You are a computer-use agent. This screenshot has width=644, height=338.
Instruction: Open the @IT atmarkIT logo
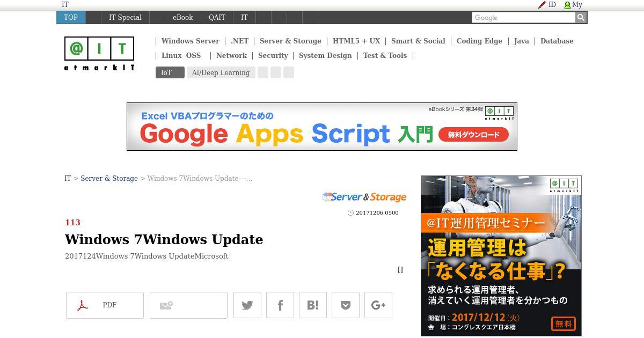coord(99,54)
